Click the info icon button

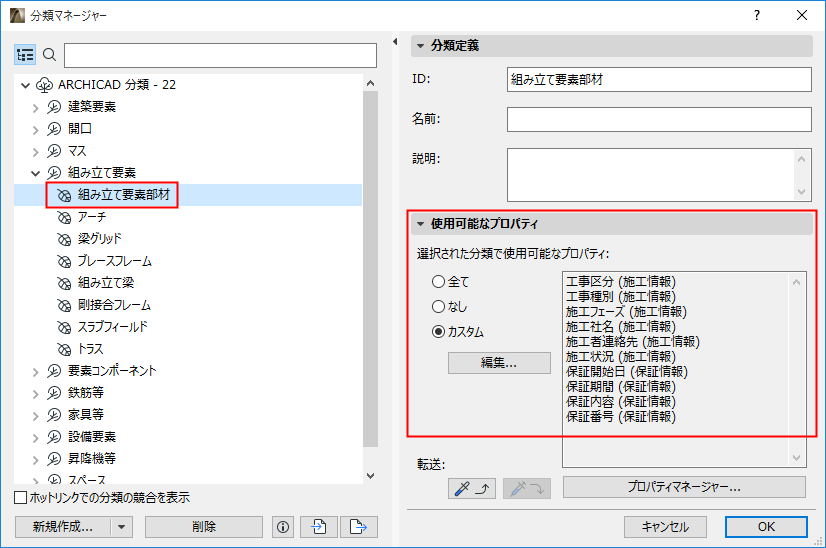tap(283, 527)
